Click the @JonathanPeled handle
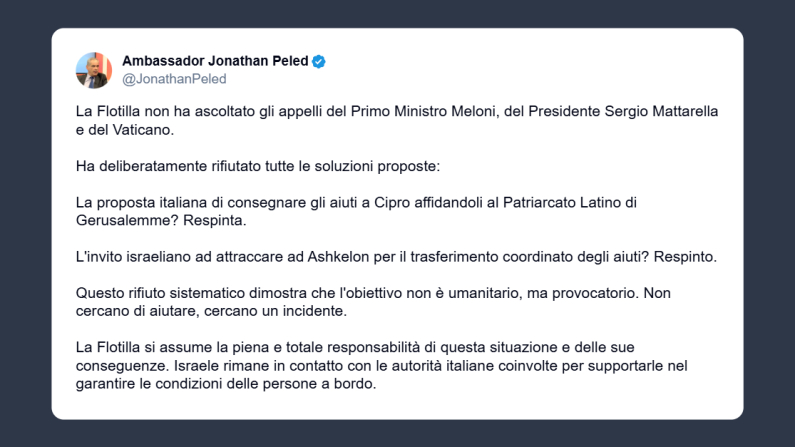This screenshot has height=447, width=795. [174, 79]
